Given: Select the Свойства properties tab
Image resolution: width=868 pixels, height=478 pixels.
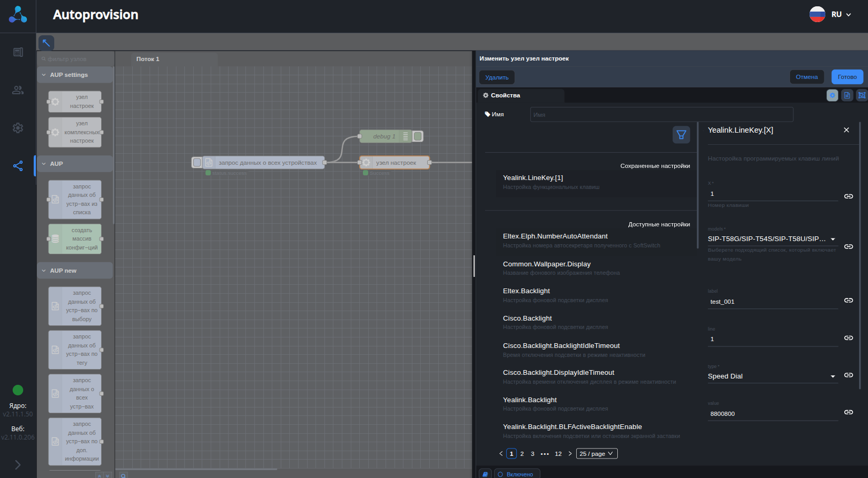Looking at the screenshot, I should (502, 95).
